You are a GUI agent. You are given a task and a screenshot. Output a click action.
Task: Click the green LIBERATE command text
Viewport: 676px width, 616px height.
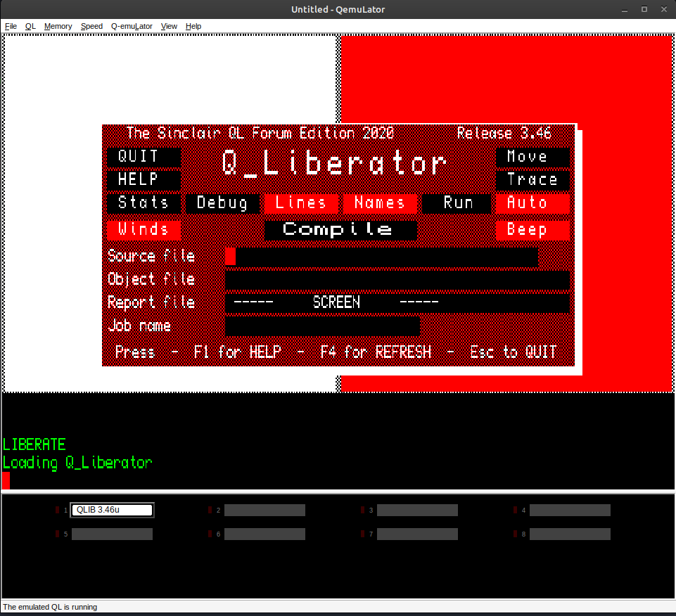(34, 444)
